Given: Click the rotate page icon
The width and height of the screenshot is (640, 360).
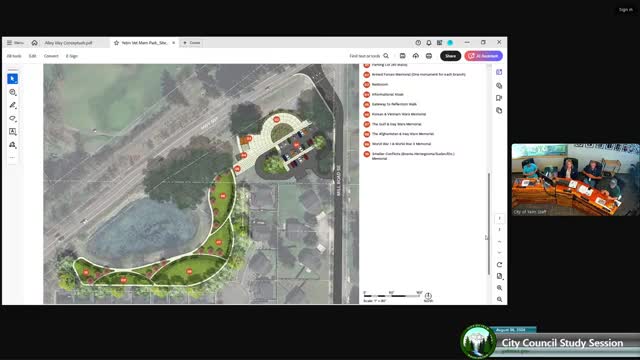Looking at the screenshot, I should pyautogui.click(x=499, y=264).
